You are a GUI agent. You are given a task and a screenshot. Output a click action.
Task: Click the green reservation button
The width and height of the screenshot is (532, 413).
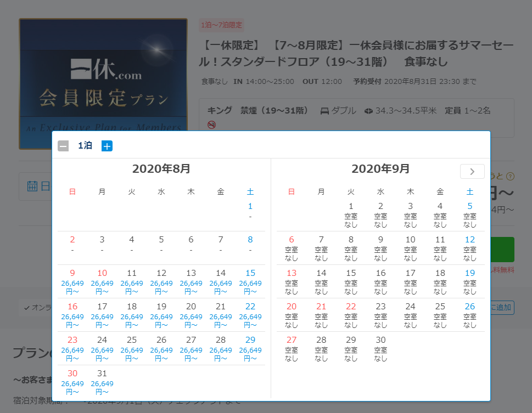(x=502, y=250)
